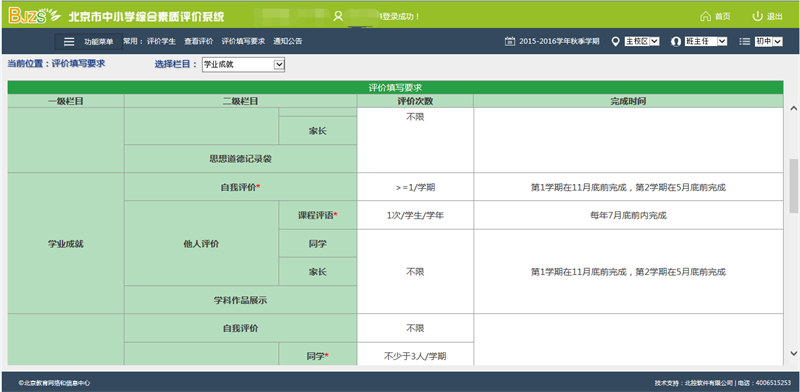The width and height of the screenshot is (800, 392).
Task: Open the hamburger 功能菜单 icon
Action: tap(69, 42)
